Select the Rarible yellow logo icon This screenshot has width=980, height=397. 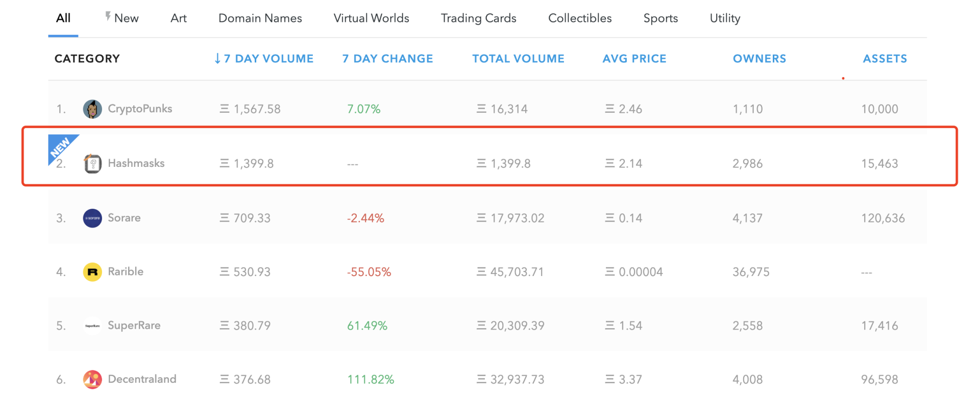click(x=92, y=272)
